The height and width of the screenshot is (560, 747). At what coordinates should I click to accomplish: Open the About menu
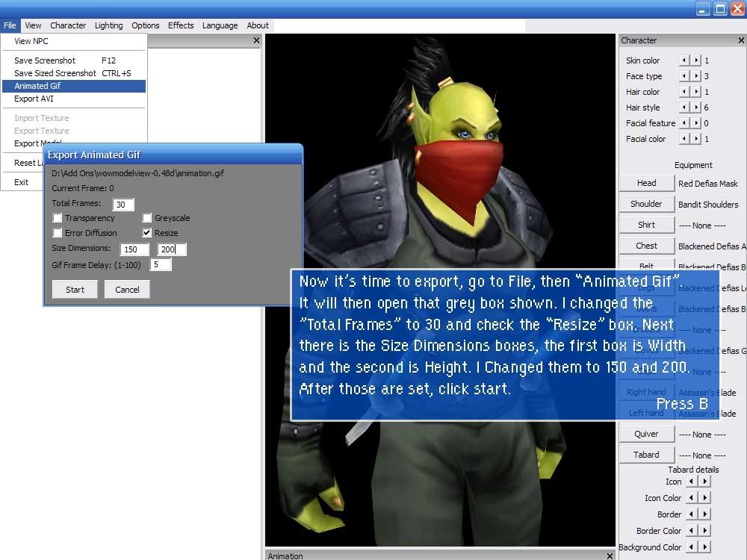click(x=258, y=25)
